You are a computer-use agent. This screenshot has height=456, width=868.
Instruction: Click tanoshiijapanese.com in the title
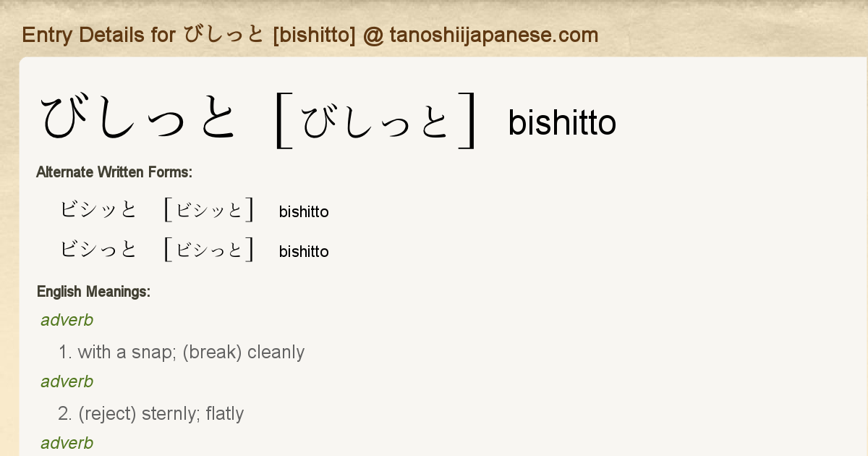(493, 35)
